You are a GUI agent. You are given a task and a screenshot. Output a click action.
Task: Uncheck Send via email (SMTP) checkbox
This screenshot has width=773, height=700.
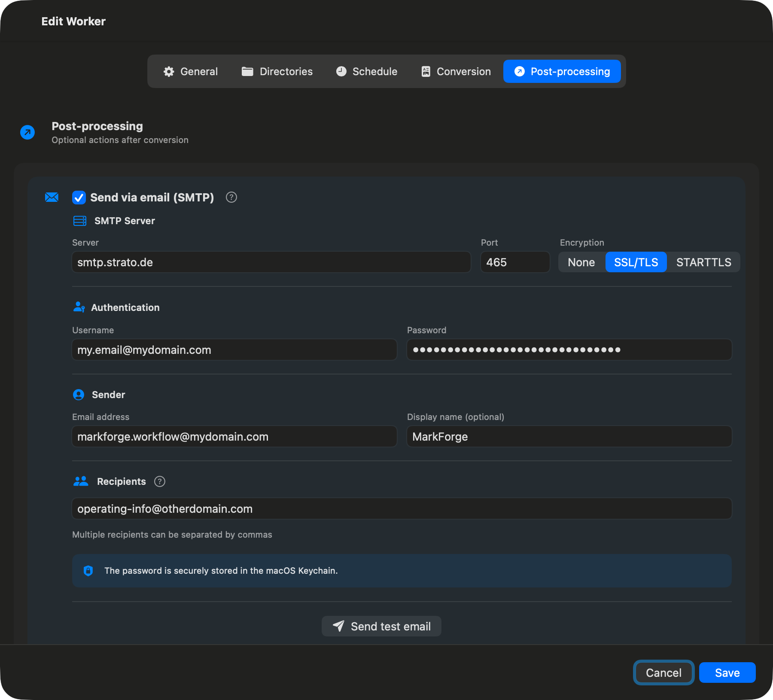(79, 198)
